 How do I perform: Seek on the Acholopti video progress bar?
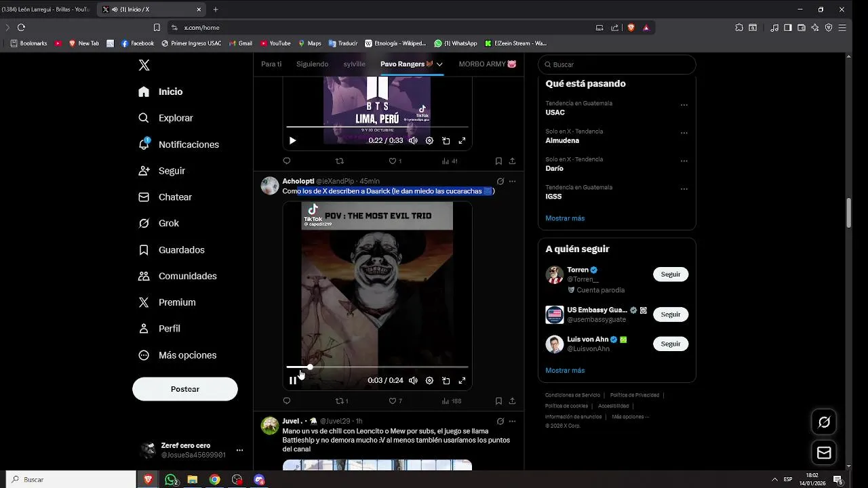pos(377,367)
